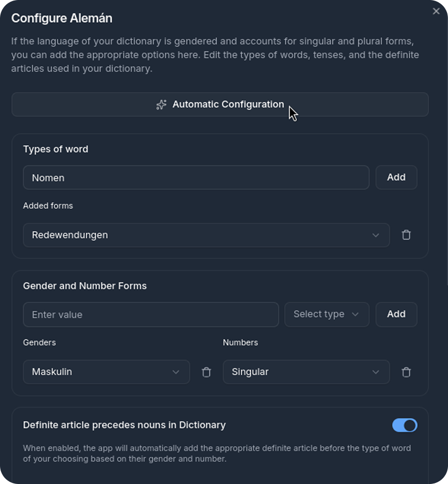Open the Select type dropdown
This screenshot has width=448, height=484.
327,314
